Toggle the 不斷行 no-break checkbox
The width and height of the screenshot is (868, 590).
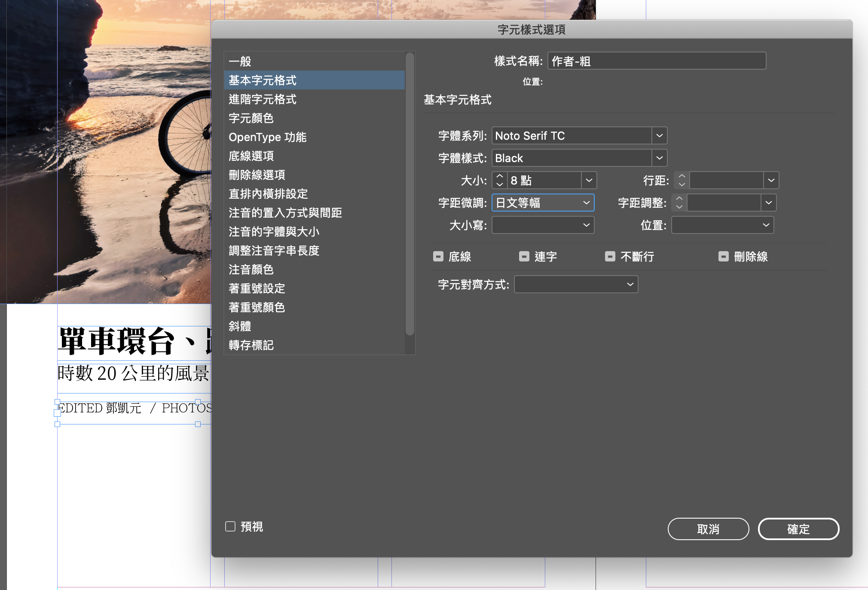pos(610,257)
